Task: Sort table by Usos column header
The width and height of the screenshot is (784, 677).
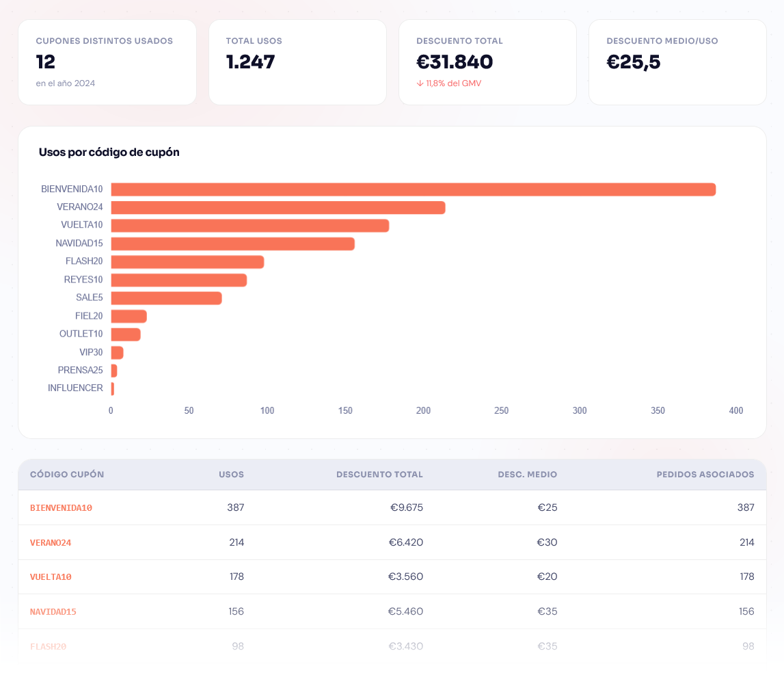Action: [x=231, y=475]
